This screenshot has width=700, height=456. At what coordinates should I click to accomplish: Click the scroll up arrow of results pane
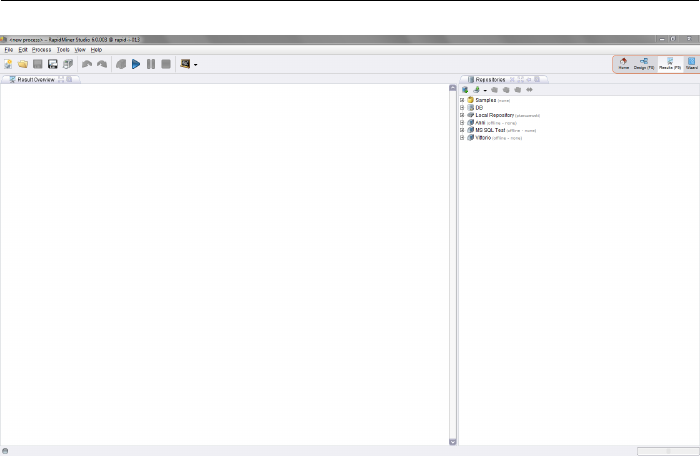point(453,88)
